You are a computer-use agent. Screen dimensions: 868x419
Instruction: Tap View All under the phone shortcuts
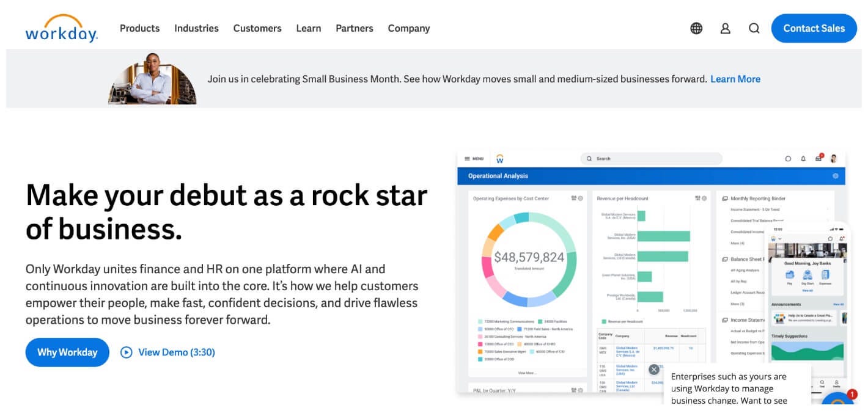[x=807, y=291]
